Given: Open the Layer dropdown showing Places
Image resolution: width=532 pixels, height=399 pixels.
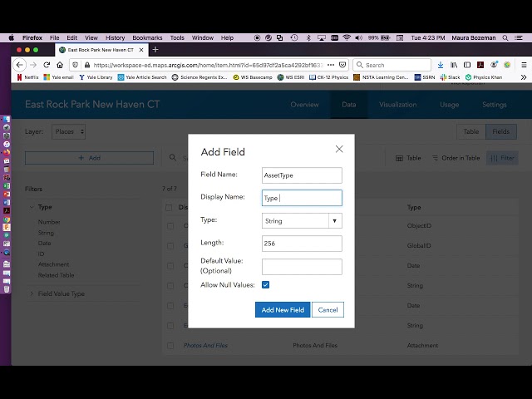Looking at the screenshot, I should pos(68,131).
